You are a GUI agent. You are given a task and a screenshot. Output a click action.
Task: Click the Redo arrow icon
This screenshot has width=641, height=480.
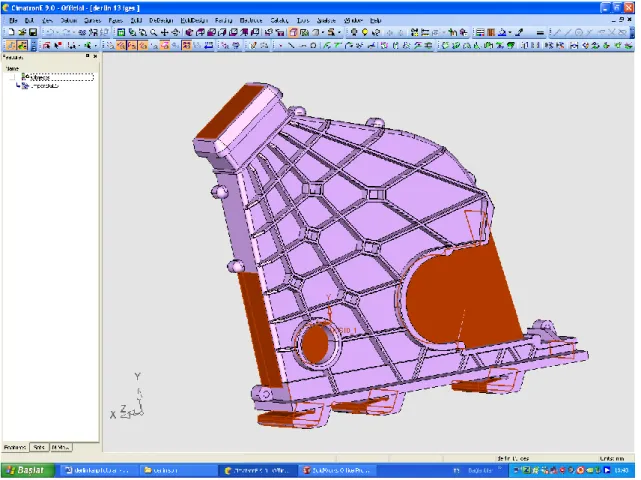[67, 32]
